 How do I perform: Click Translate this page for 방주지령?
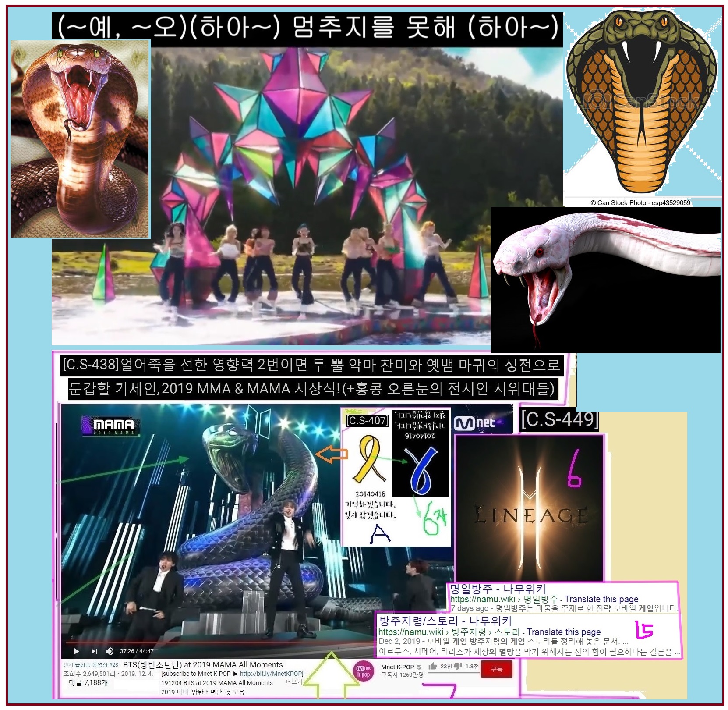tap(564, 632)
